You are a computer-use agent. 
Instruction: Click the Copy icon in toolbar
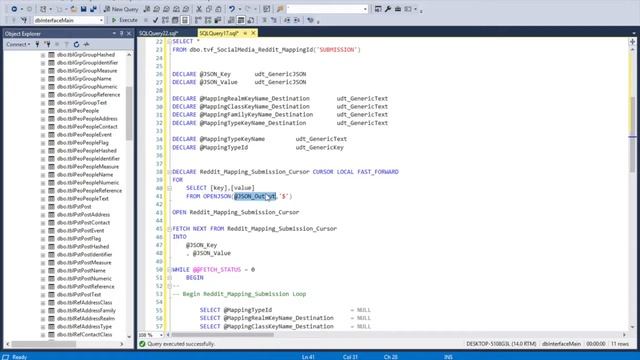[x=209, y=9]
